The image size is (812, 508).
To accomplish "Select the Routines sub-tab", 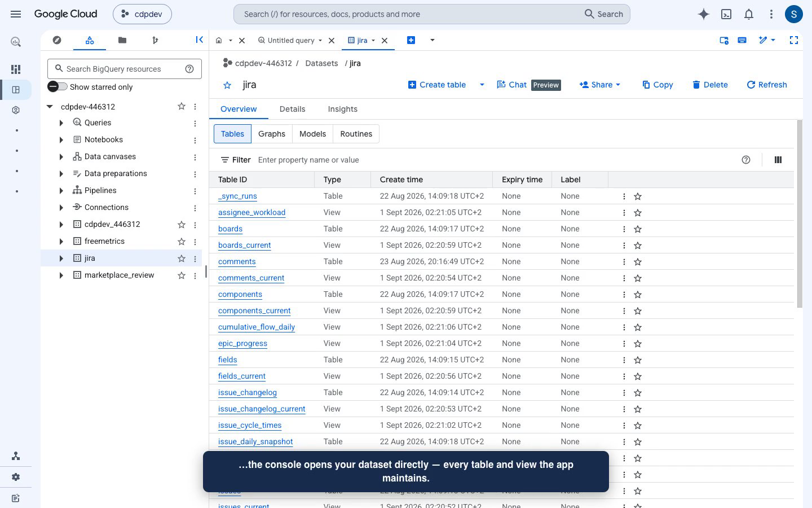I will tap(356, 134).
